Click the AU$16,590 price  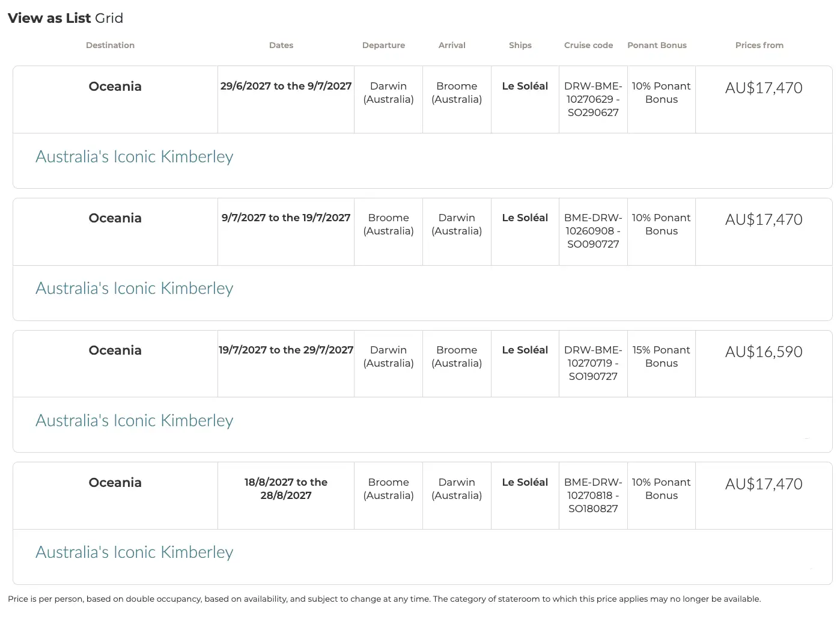tap(764, 352)
